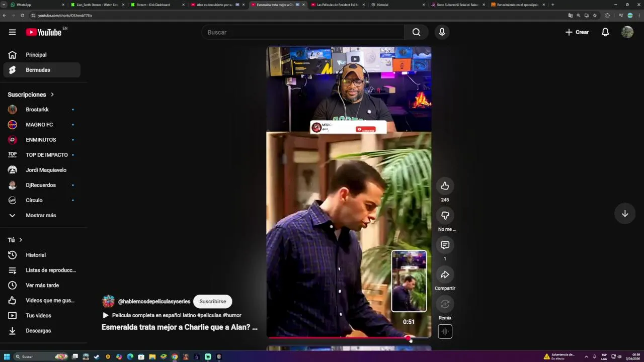Open Ver más tarde in the sidebar
Image resolution: width=644 pixels, height=362 pixels.
click(42, 285)
